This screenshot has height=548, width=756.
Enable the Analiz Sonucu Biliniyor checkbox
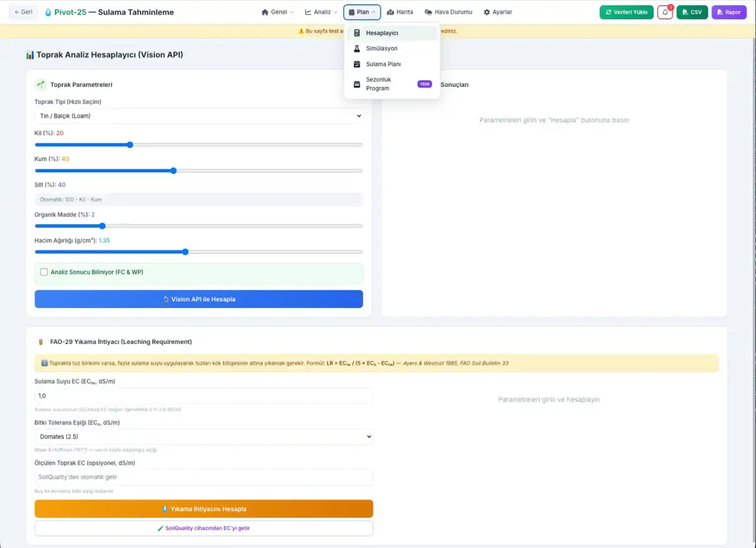coord(43,272)
